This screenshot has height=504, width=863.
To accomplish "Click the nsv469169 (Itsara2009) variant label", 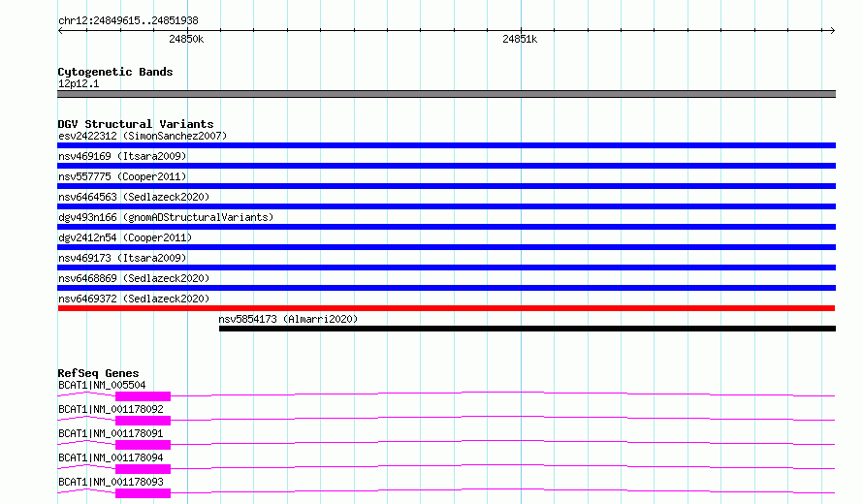I will 122,156.
